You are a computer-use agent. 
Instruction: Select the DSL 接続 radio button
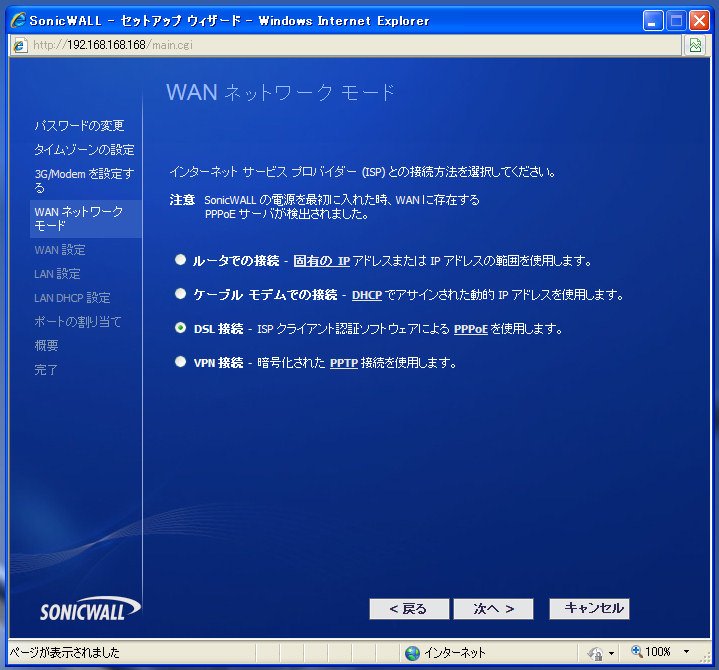(x=180, y=328)
